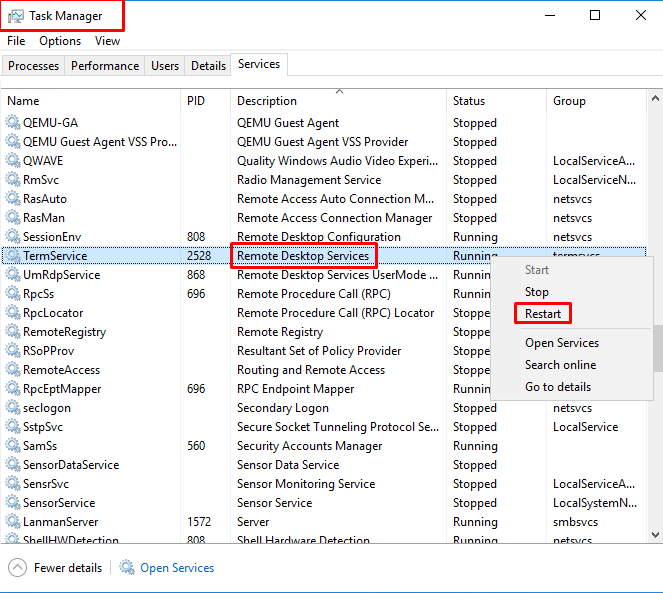
Task: Click the gear icon beside SstpSvc
Action: tap(13, 427)
